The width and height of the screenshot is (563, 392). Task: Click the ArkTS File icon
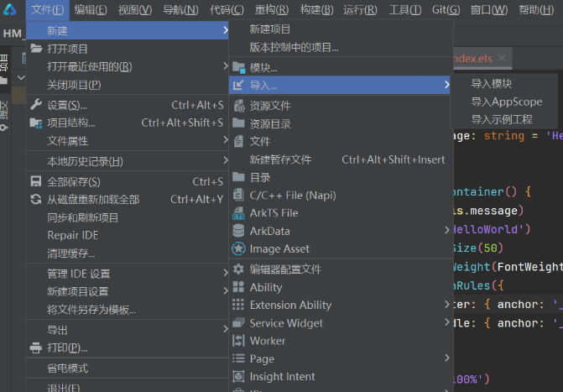point(238,212)
